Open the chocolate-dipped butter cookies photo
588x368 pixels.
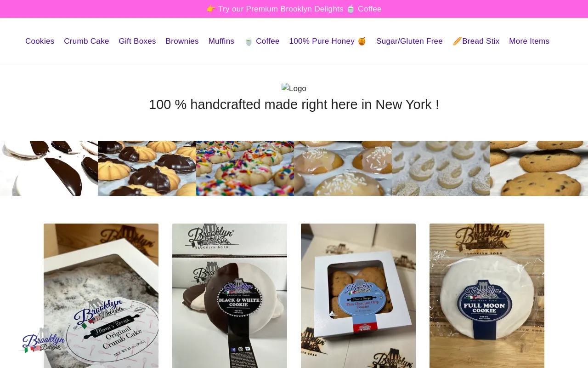click(147, 168)
